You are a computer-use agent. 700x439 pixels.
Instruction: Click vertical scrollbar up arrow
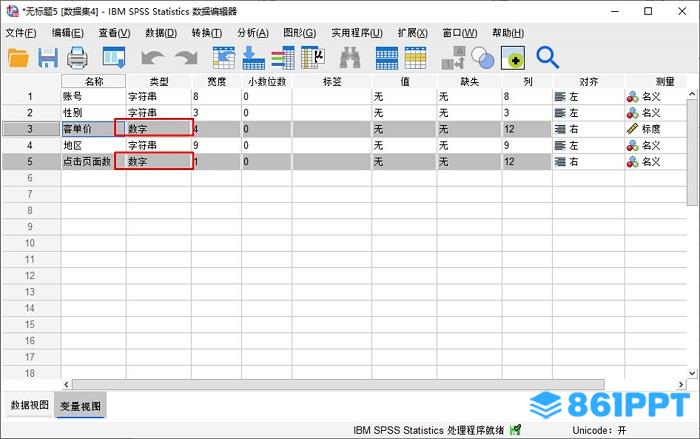(x=692, y=94)
